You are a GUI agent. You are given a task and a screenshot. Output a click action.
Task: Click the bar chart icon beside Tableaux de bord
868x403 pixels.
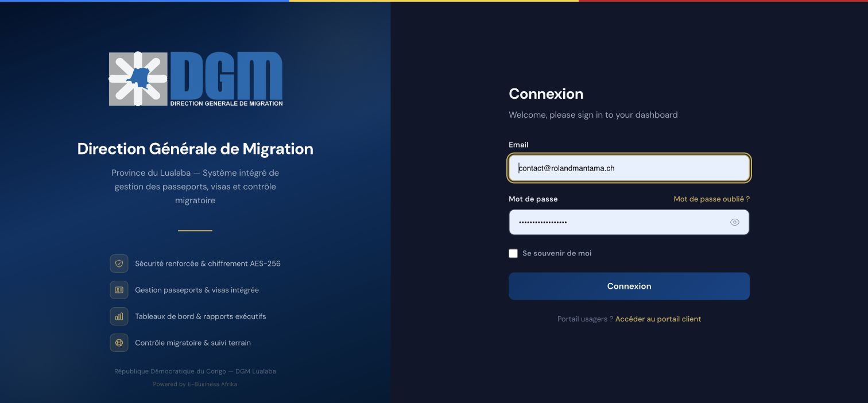(119, 316)
